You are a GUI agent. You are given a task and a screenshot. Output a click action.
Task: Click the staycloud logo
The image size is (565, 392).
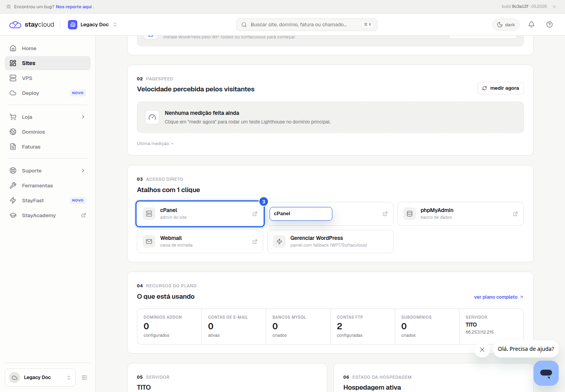(x=32, y=25)
